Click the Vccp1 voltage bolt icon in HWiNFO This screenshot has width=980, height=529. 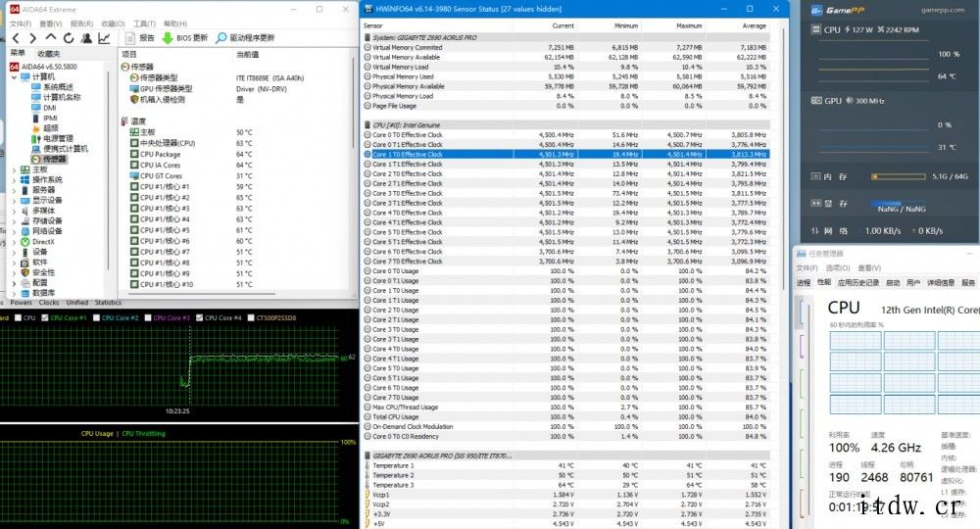coord(367,495)
